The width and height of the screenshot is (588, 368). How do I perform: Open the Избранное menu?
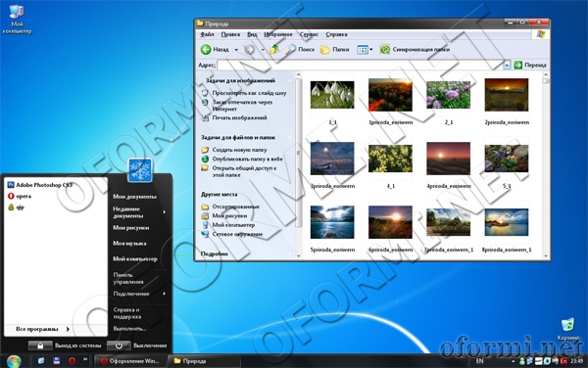[278, 34]
